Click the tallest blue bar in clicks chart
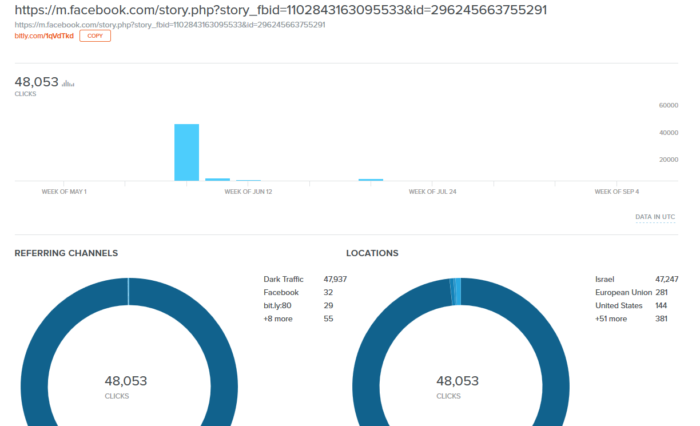Screen dimensions: 700x426 click(x=187, y=152)
